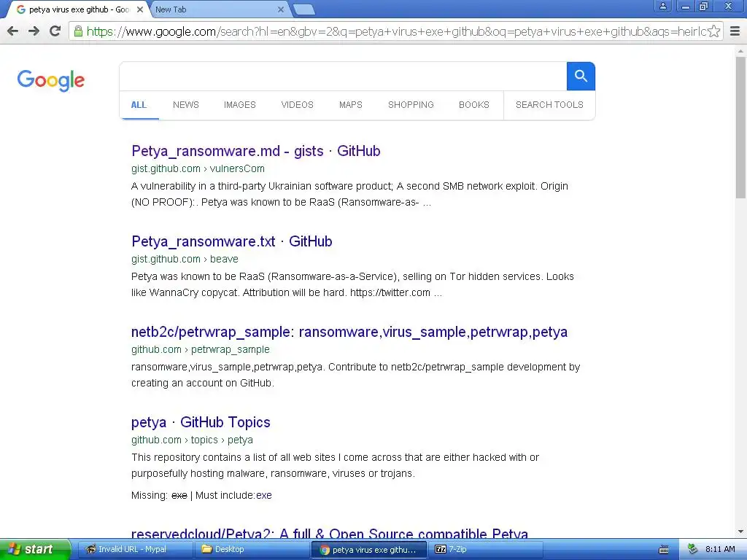The height and width of the screenshot is (560, 747).
Task: Open the Desktop folder taskbar item
Action: coord(251,550)
